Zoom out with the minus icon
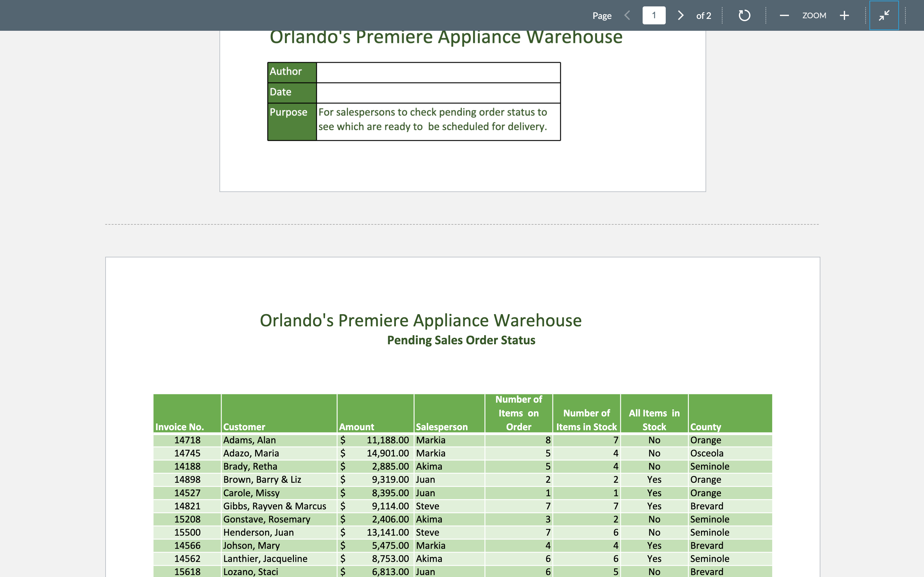Viewport: 924px width, 577px height. click(784, 15)
